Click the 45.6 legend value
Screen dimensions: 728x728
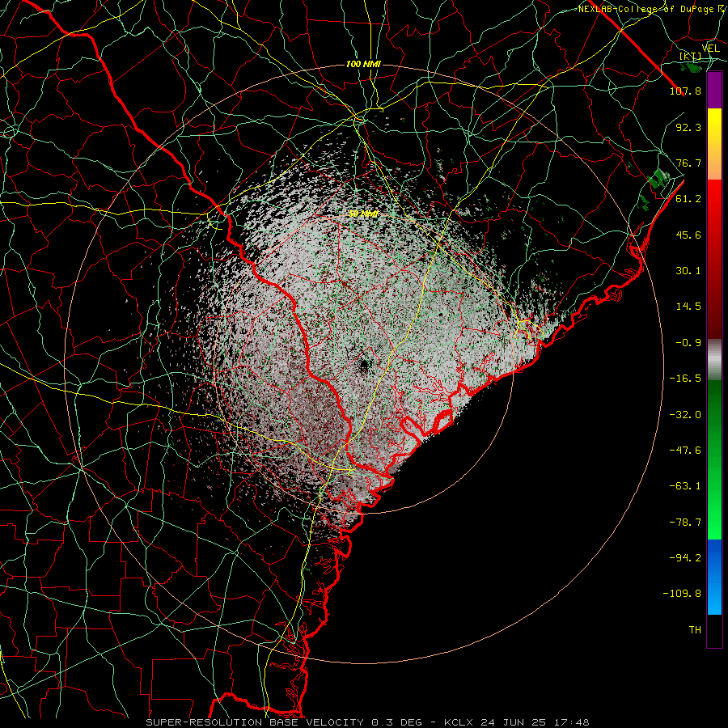(x=688, y=235)
